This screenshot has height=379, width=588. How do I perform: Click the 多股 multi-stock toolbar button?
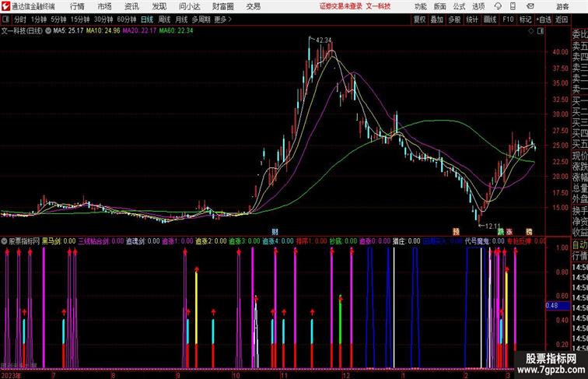[454, 19]
